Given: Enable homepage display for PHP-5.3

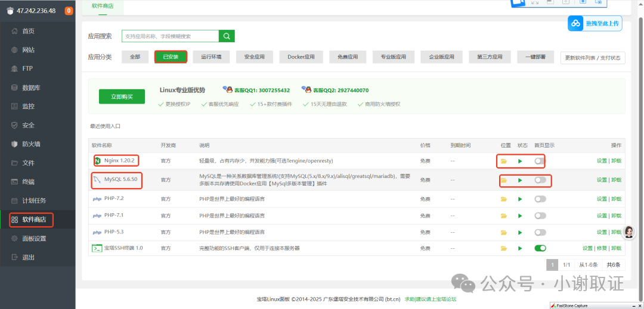Looking at the screenshot, I should [x=540, y=232].
